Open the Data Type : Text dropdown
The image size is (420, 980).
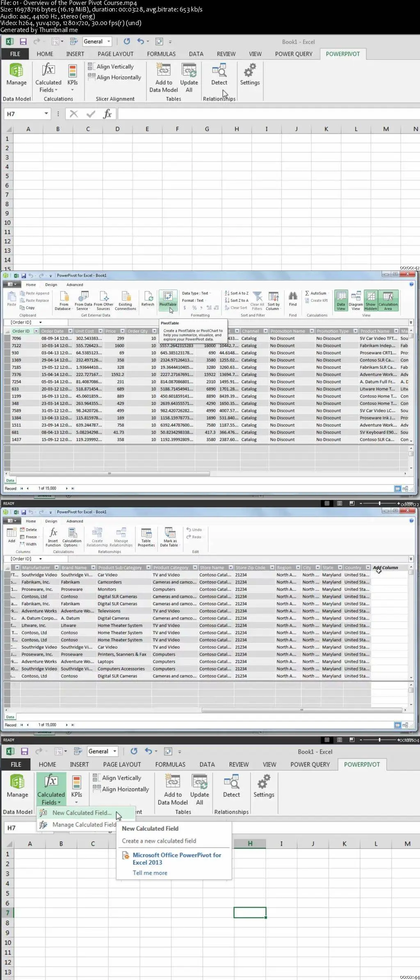pos(197,293)
